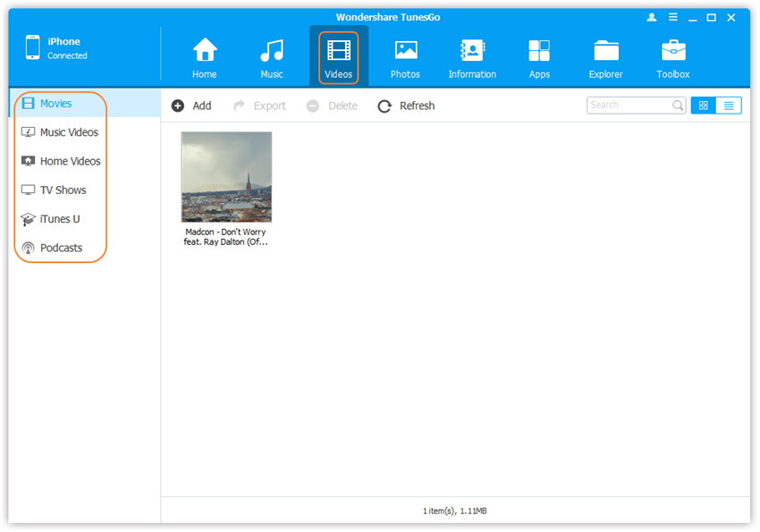Viewport: 760px width, 532px height.
Task: Open TV Shows category
Action: pos(63,190)
